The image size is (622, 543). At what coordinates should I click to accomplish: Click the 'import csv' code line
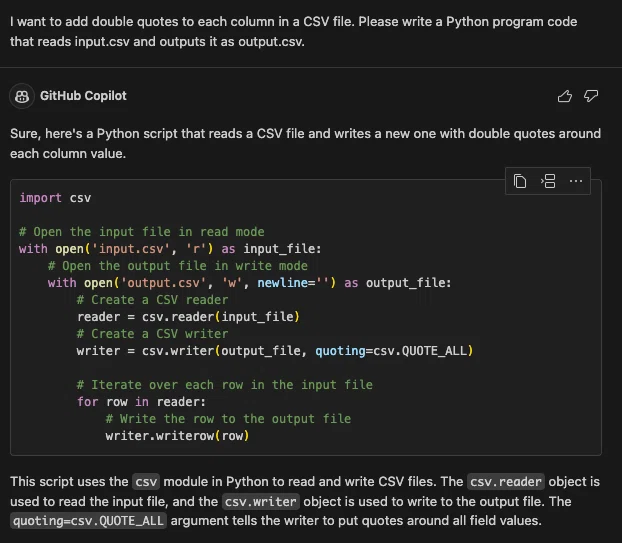coord(55,198)
